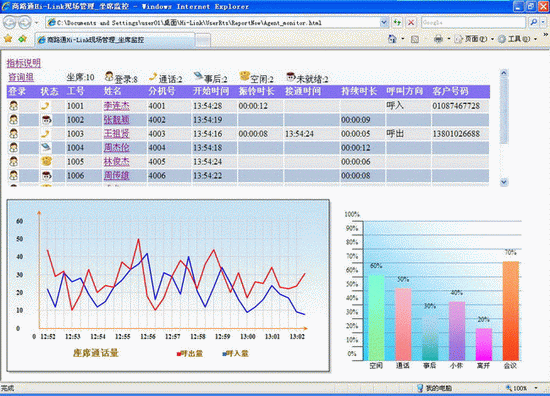The height and width of the screenshot is (396, 550).
Task: Click the Home icon in command bar
Action: pos(392,39)
